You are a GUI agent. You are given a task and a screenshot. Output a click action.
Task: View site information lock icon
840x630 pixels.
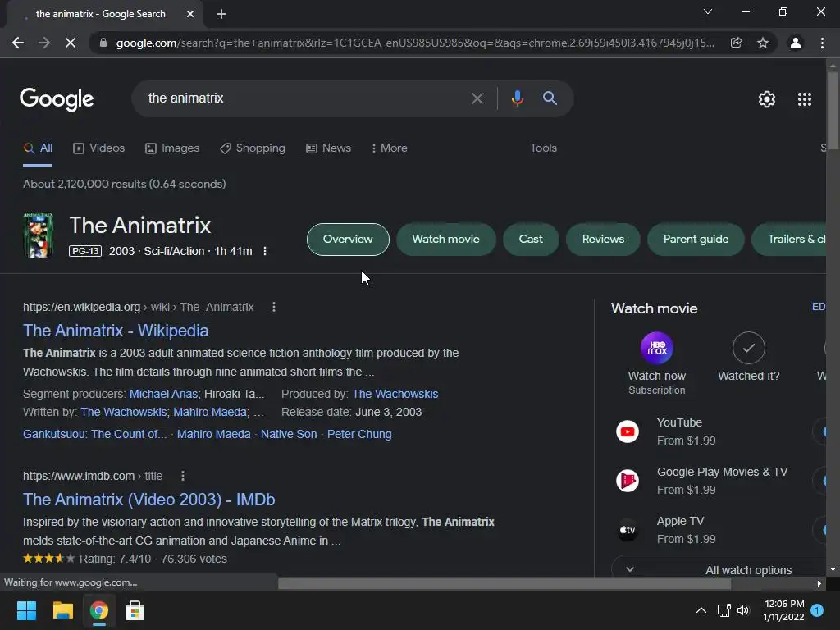pyautogui.click(x=103, y=43)
